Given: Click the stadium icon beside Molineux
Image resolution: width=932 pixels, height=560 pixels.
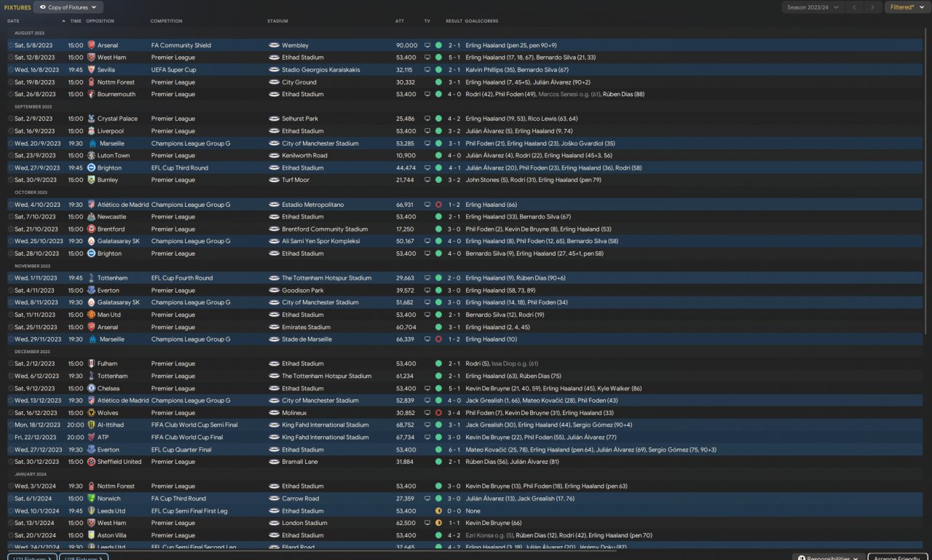Looking at the screenshot, I should (x=274, y=413).
